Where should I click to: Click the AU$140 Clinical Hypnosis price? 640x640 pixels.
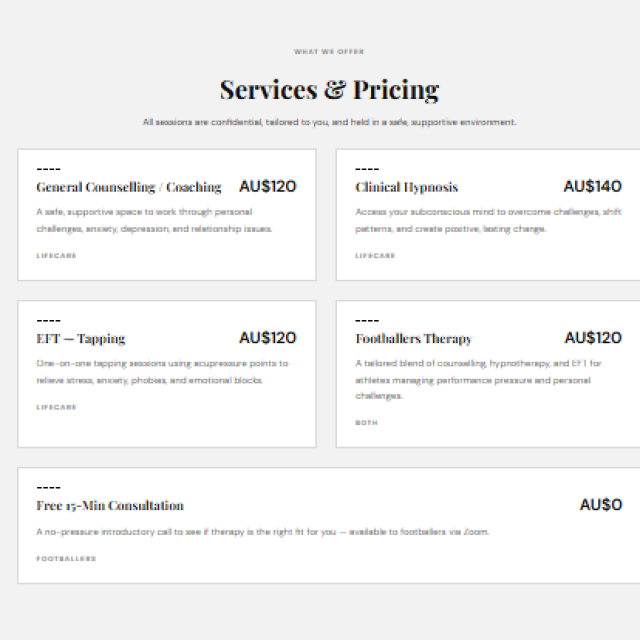[592, 186]
